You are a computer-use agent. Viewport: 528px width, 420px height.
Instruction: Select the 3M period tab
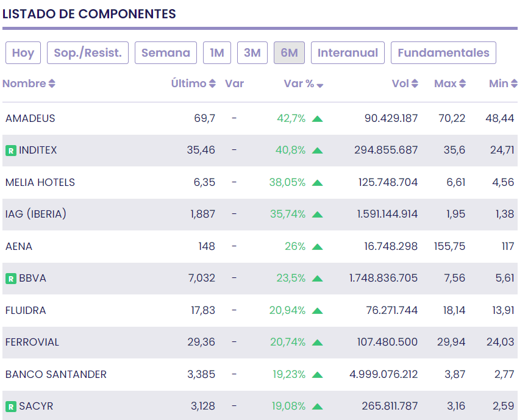point(252,53)
